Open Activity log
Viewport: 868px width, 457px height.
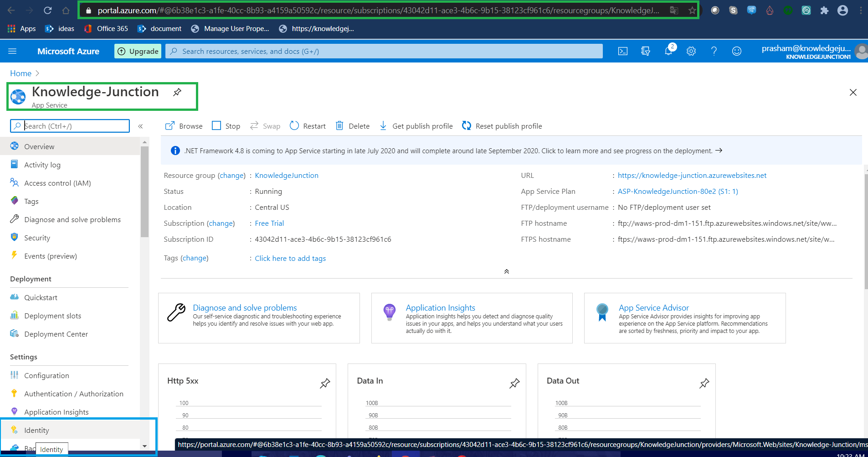pyautogui.click(x=70, y=165)
